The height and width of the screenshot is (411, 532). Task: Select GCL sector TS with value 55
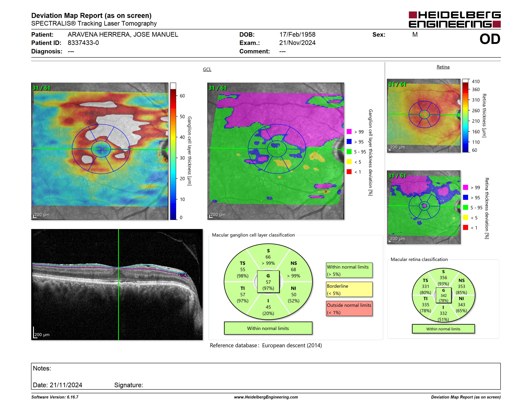243,270
